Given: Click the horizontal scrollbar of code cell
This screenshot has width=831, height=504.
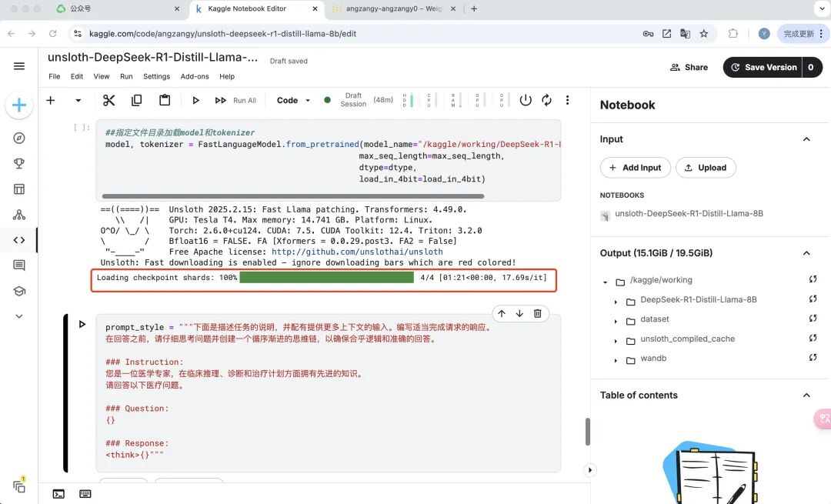Looking at the screenshot, I should tap(293, 196).
